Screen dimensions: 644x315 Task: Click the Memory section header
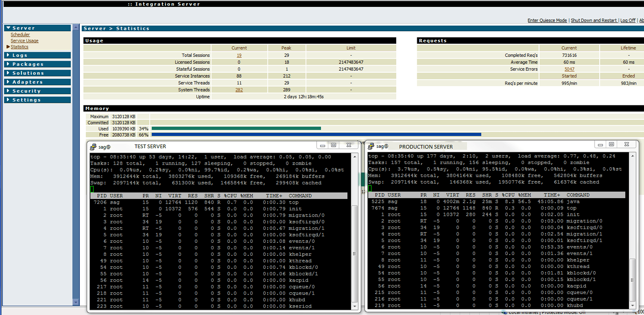coord(364,109)
